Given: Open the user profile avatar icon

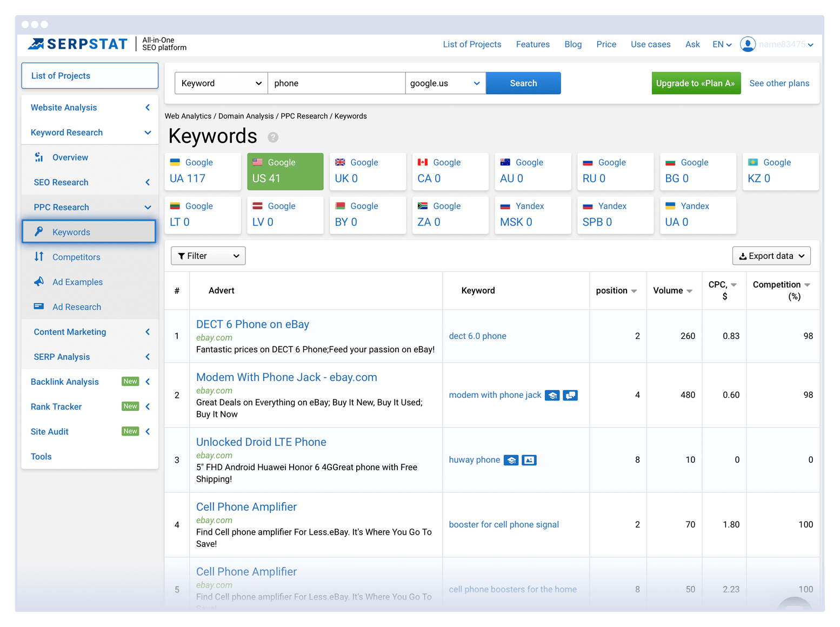Looking at the screenshot, I should [x=748, y=44].
